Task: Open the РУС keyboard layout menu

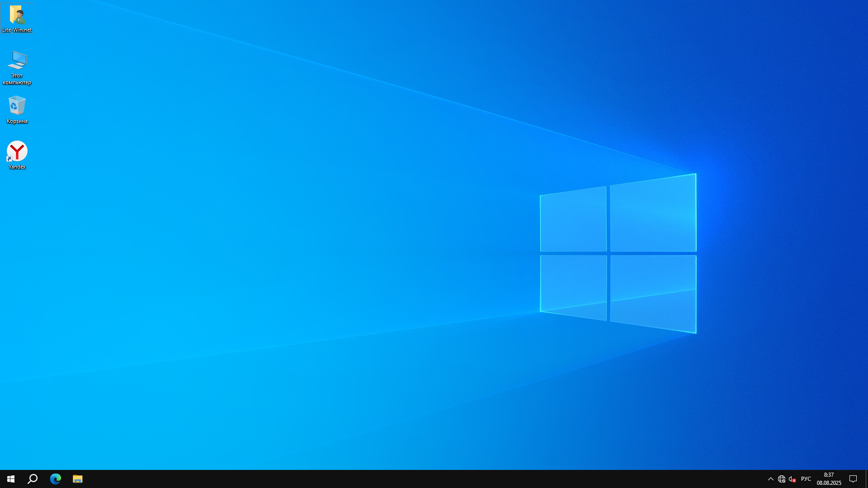Action: (x=806, y=479)
